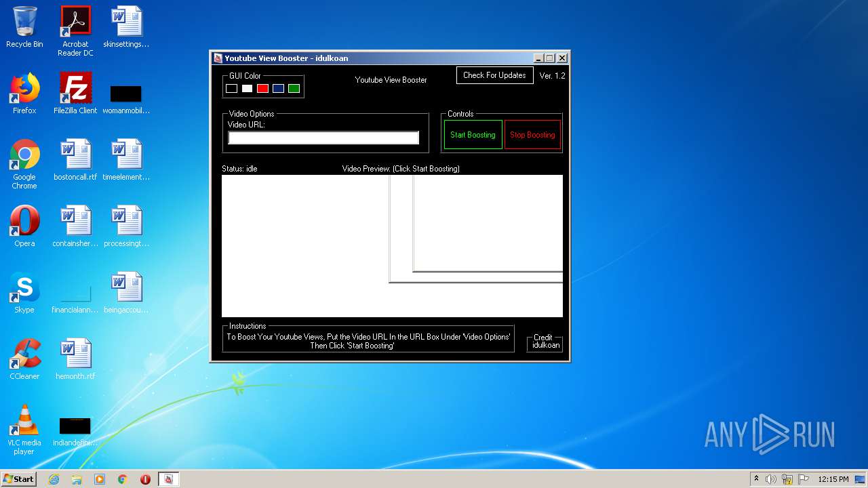868x488 pixels.
Task: Open womanmobil file on desktop
Action: (126, 99)
